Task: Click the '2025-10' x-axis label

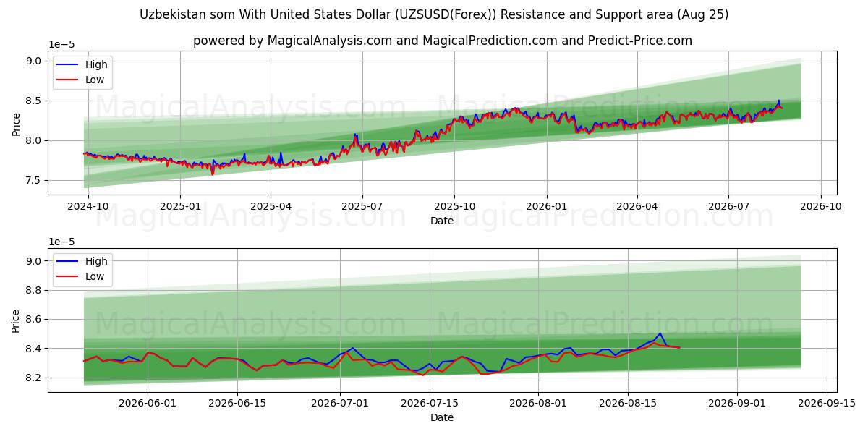Action: point(454,206)
